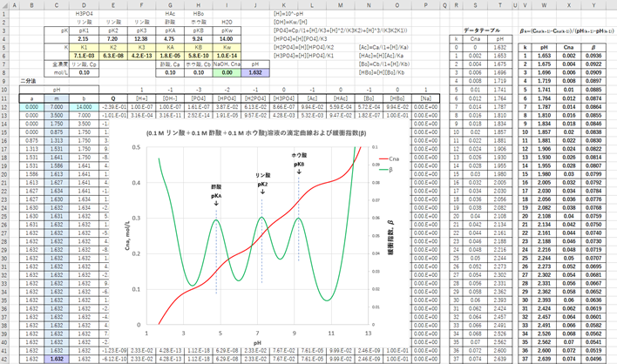Click cell with pK1 value 2.15
This screenshot has width=617, height=364.
(84, 39)
